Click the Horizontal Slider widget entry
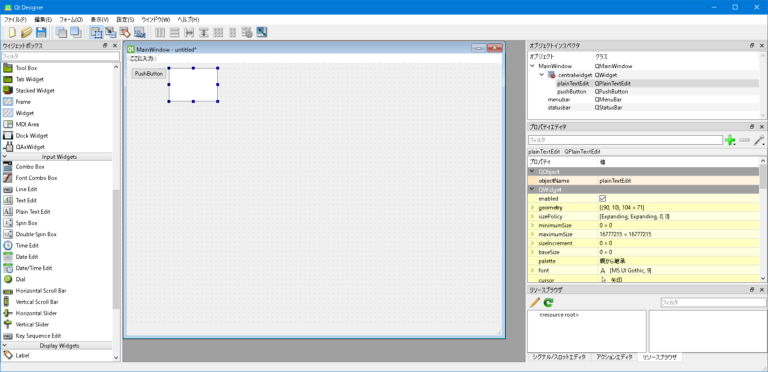 (x=36, y=313)
